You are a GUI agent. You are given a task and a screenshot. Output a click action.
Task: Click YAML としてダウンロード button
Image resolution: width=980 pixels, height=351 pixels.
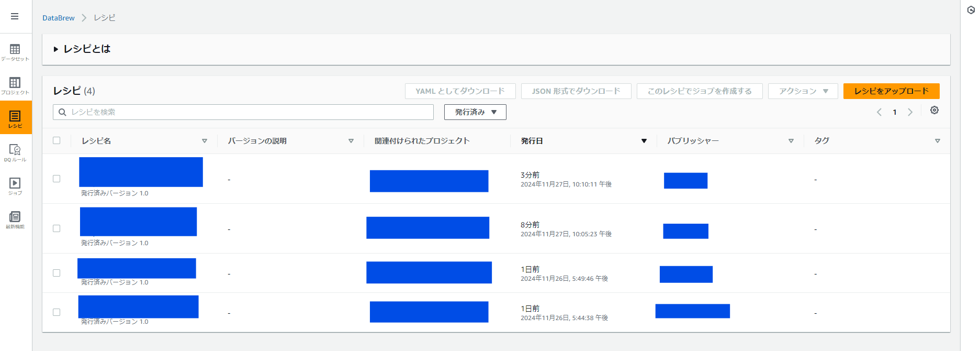460,91
